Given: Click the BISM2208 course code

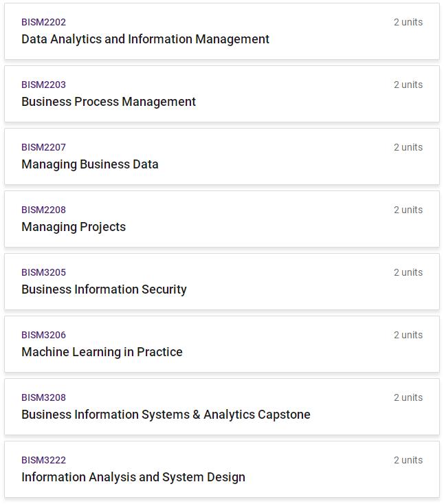Looking at the screenshot, I should click(x=43, y=210).
